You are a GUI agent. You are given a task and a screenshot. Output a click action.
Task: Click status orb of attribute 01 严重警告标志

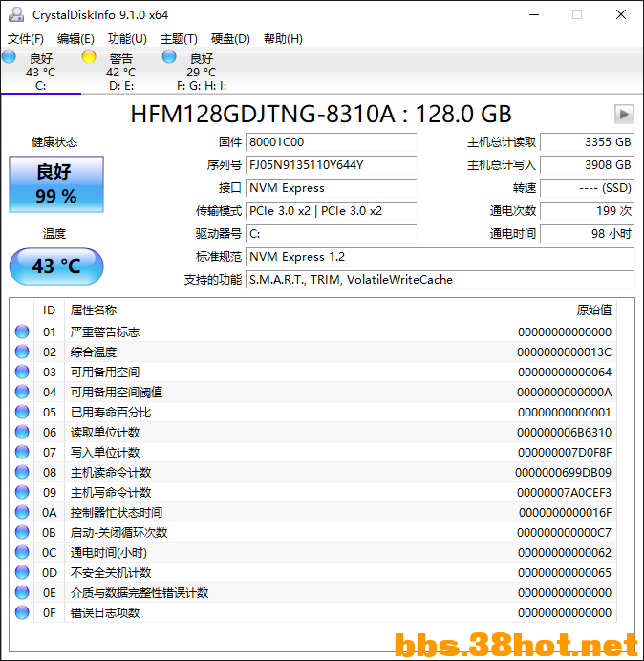tap(22, 331)
